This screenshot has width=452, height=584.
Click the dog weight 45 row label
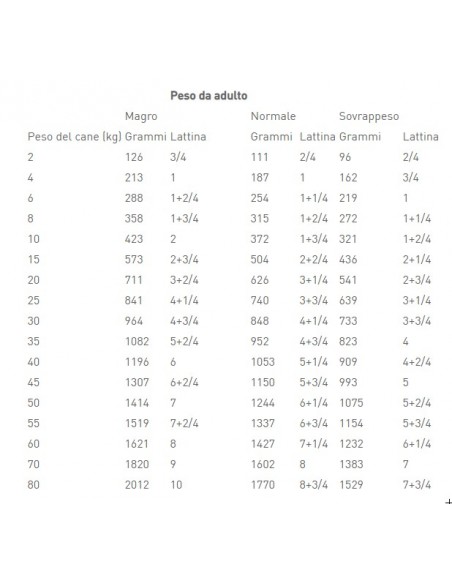tap(34, 383)
